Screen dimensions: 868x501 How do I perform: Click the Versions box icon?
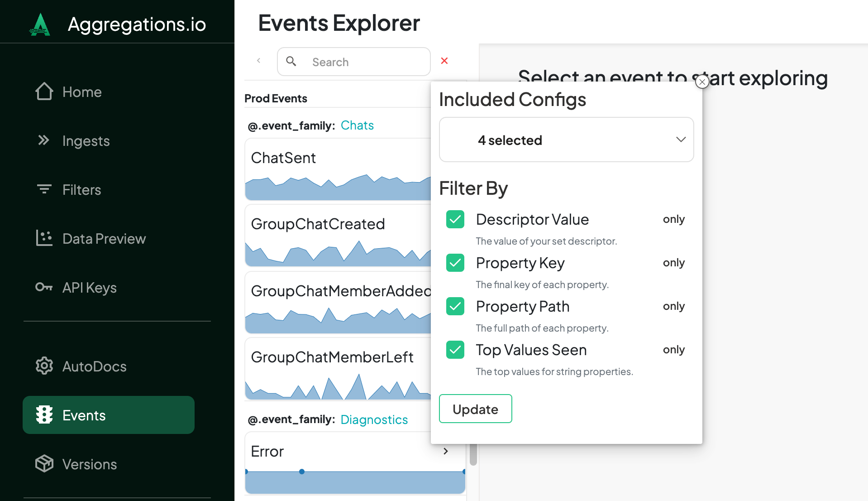[44, 464]
